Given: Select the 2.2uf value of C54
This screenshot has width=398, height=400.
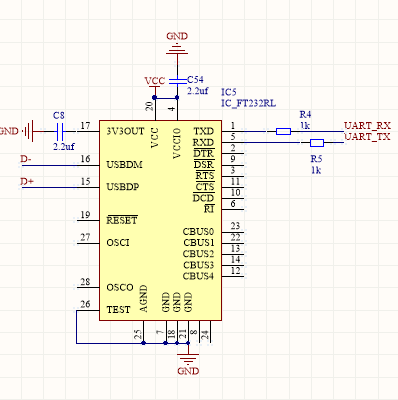Looking at the screenshot, I should click(x=198, y=91).
